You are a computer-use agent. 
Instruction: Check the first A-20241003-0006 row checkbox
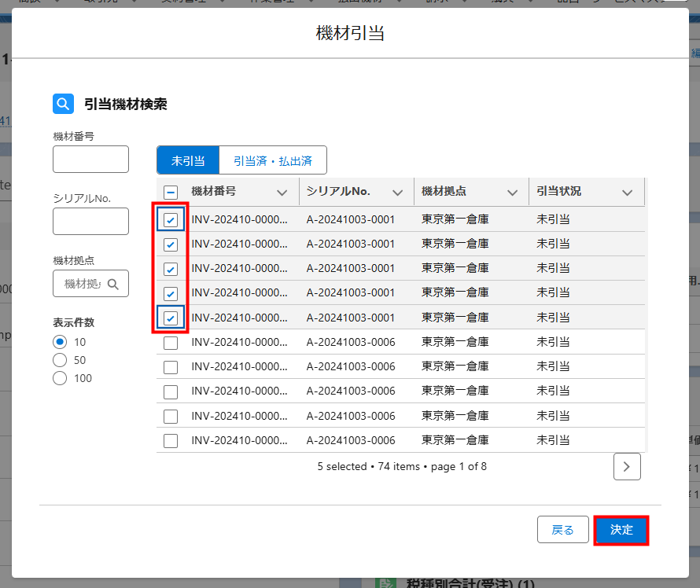pyautogui.click(x=171, y=343)
